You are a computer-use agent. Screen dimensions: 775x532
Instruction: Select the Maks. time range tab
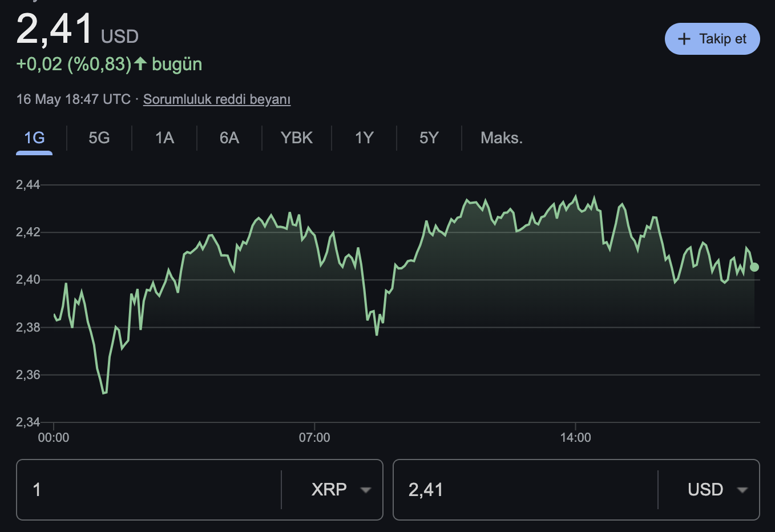502,138
